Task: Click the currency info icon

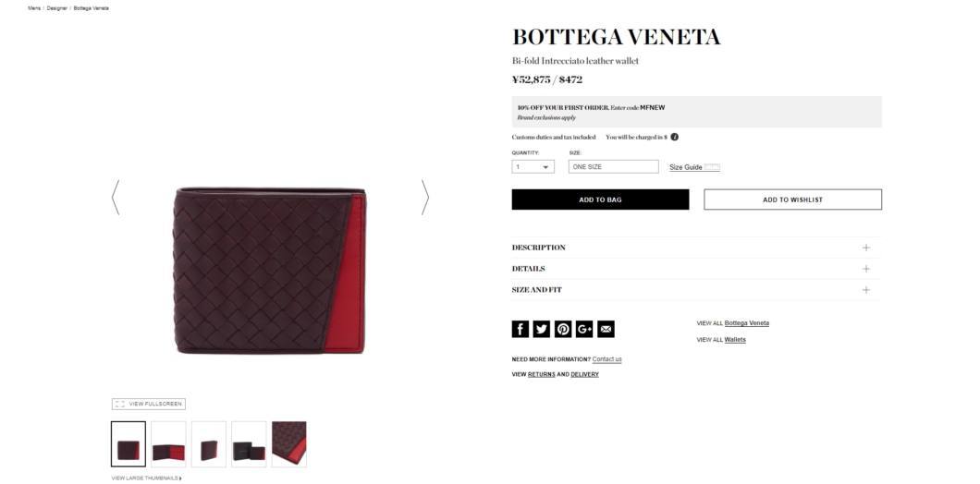Action: [x=674, y=137]
